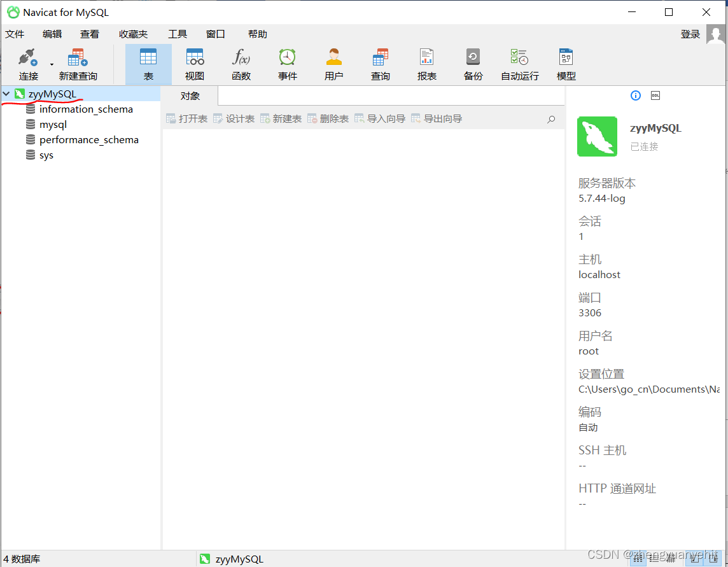This screenshot has width=728, height=567.
Task: Open the 帮助 help menu
Action: 258,34
